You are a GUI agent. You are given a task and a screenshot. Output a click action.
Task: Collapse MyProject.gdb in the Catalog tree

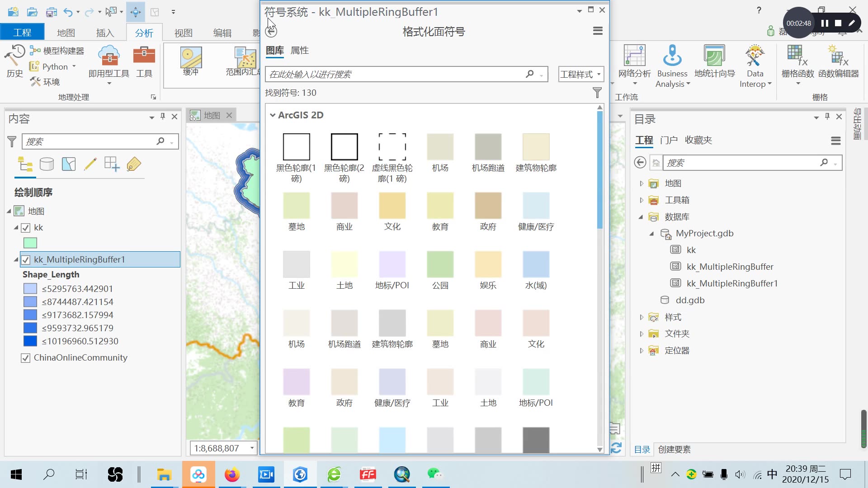(x=651, y=234)
